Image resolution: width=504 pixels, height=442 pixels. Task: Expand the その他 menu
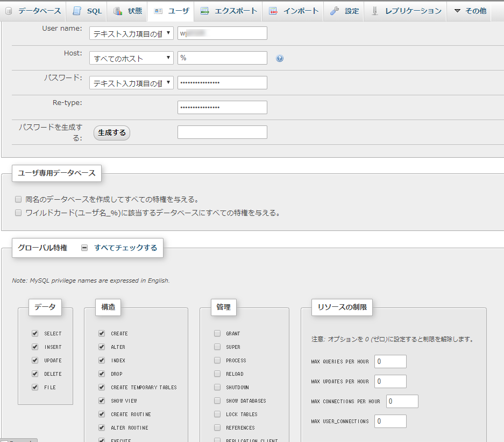467,11
